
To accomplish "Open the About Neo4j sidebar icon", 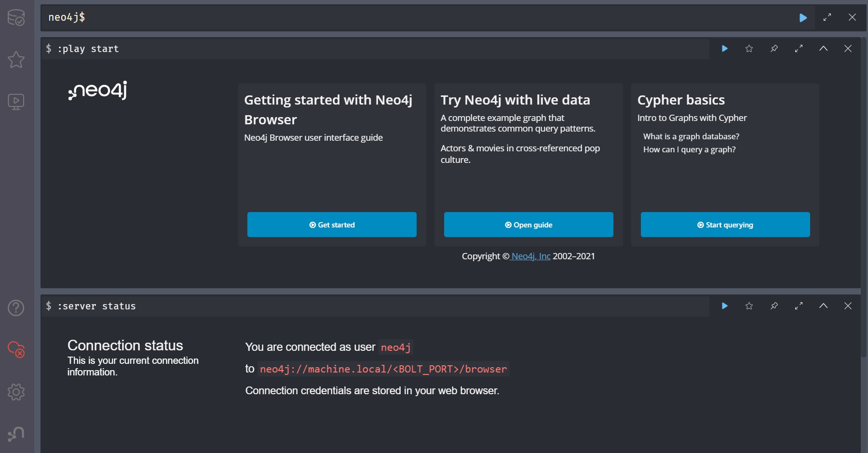I will tap(16, 434).
